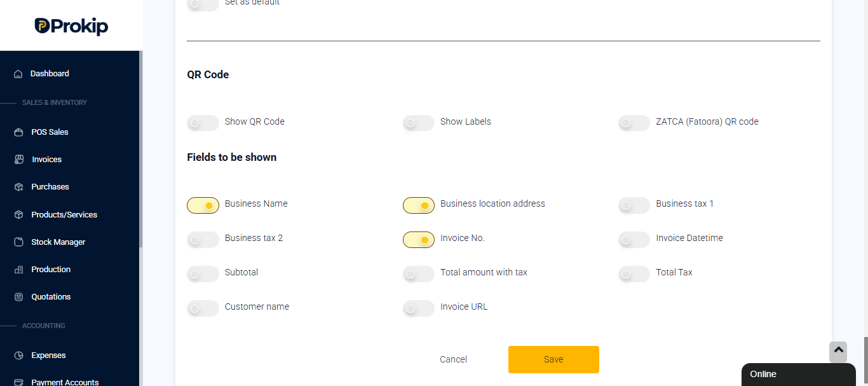Click the Stock Manager icon
Viewport: 868px width, 386px height.
[18, 242]
